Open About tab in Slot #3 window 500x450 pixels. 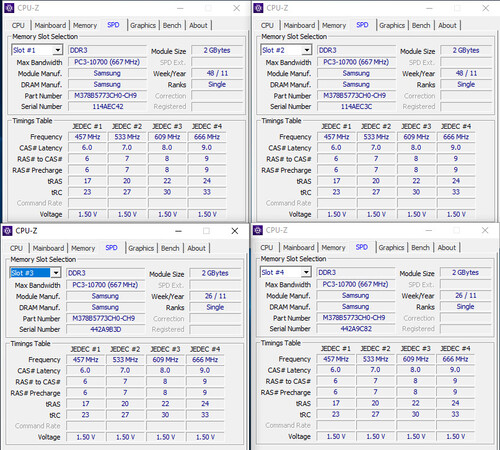pos(196,248)
